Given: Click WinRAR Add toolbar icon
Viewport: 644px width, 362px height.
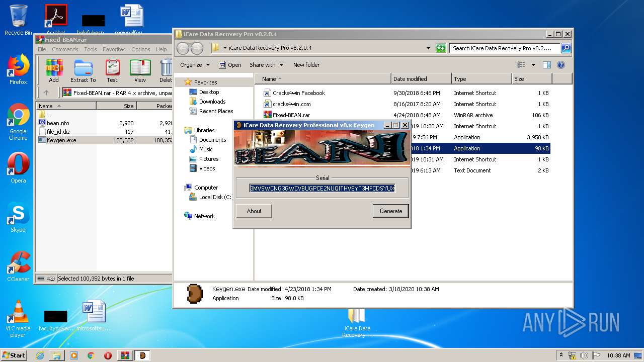Looking at the screenshot, I should (54, 71).
